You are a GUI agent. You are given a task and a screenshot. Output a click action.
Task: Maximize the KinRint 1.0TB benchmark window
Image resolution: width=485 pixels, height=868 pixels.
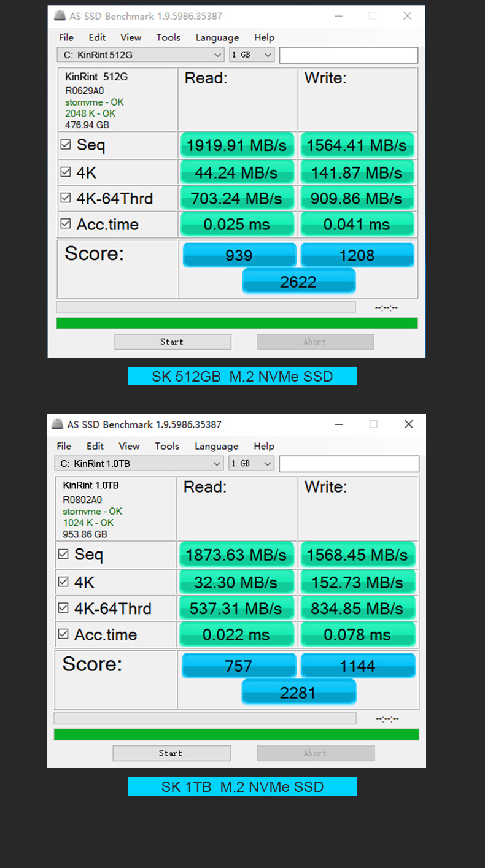pos(373,424)
